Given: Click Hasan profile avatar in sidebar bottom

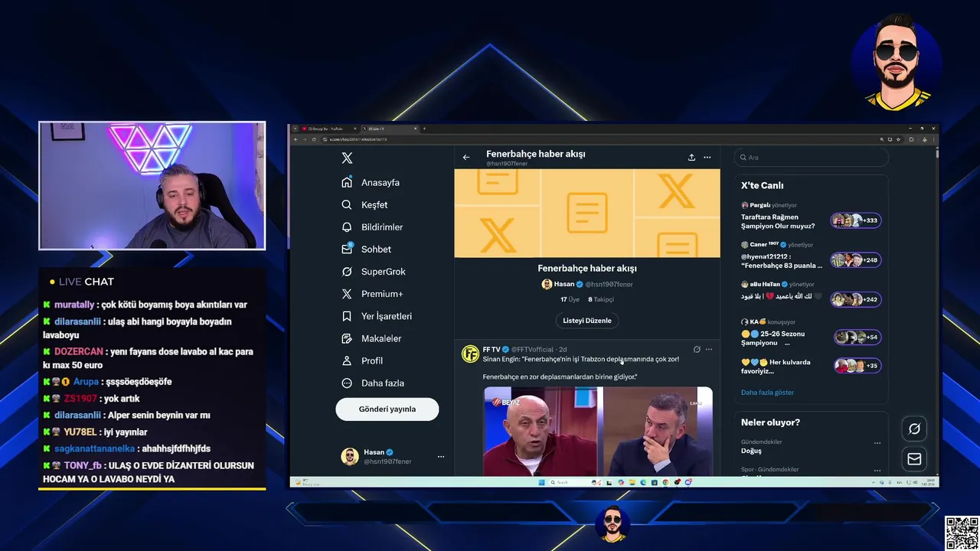Looking at the screenshot, I should coord(350,457).
